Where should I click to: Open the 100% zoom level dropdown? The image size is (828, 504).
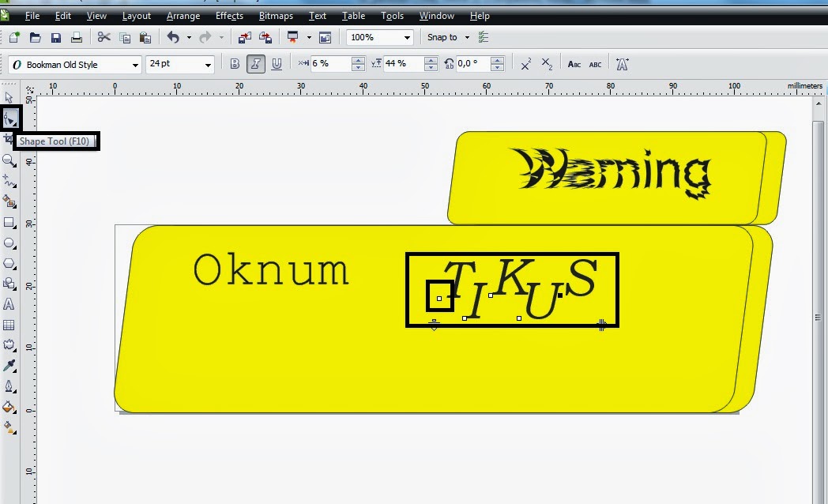(x=407, y=37)
